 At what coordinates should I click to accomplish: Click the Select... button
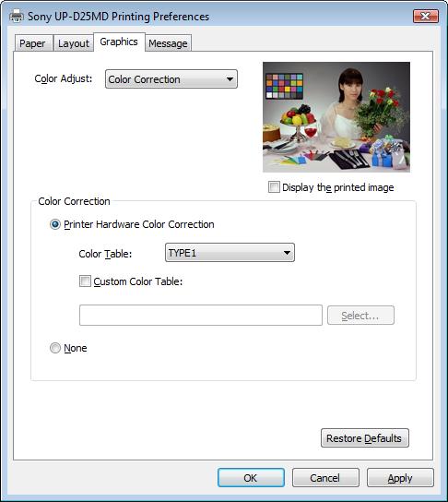coord(360,316)
